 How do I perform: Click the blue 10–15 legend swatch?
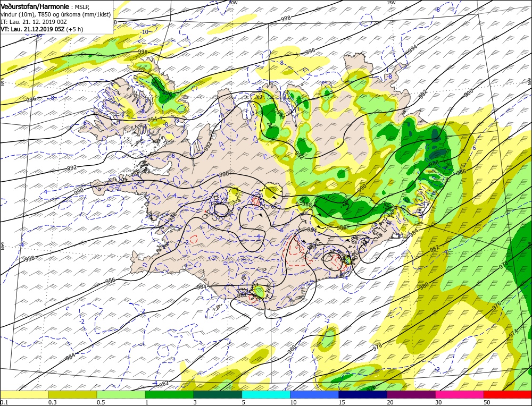314,394
